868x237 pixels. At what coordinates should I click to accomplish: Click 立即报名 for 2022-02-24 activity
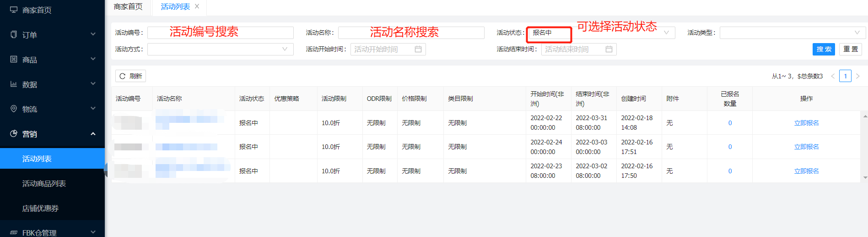(x=806, y=147)
